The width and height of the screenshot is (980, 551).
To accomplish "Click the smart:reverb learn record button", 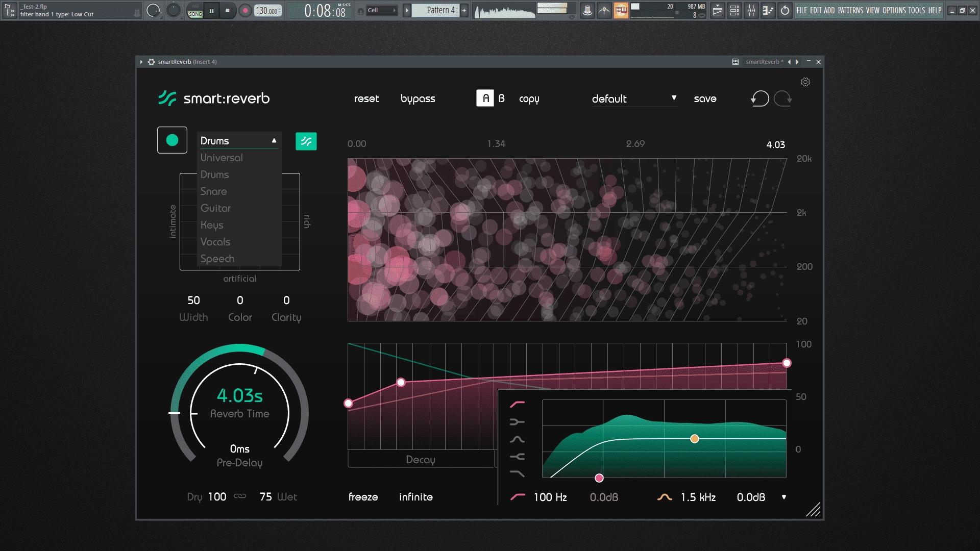I will 172,140.
